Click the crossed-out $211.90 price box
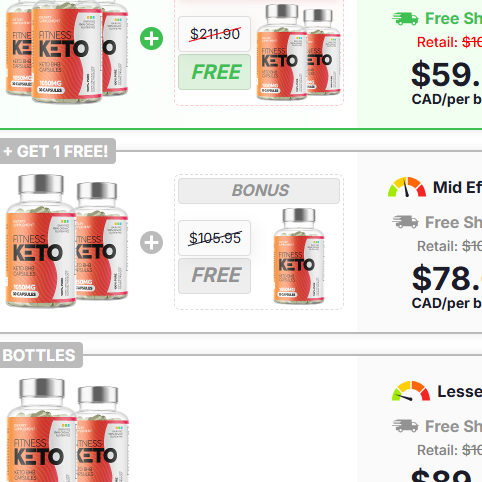 214,34
